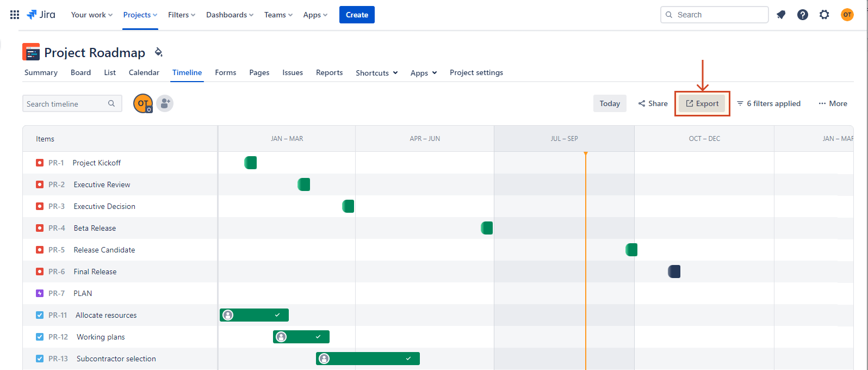Open the help question mark icon
Image resolution: width=868 pixels, height=370 pixels.
click(803, 15)
